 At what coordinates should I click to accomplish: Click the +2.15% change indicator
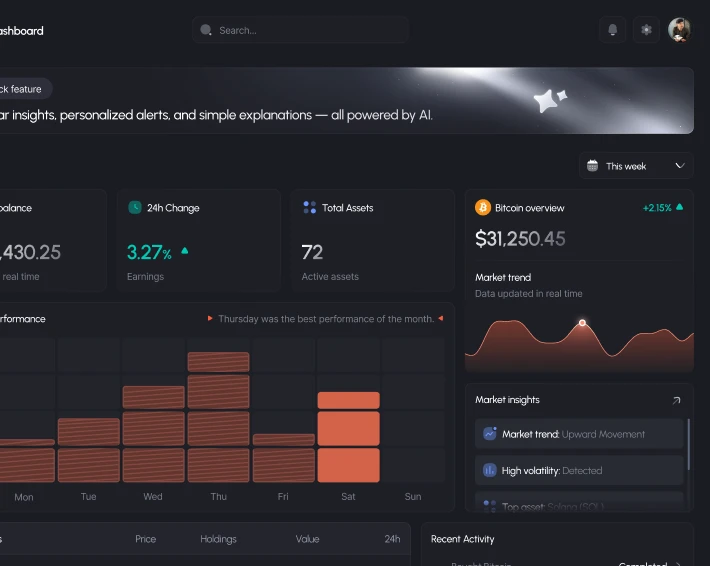663,207
